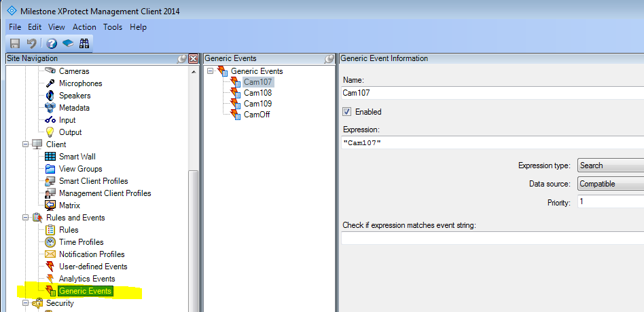This screenshot has height=312, width=644.
Task: Collapse the Generic Events root node
Action: 211,71
